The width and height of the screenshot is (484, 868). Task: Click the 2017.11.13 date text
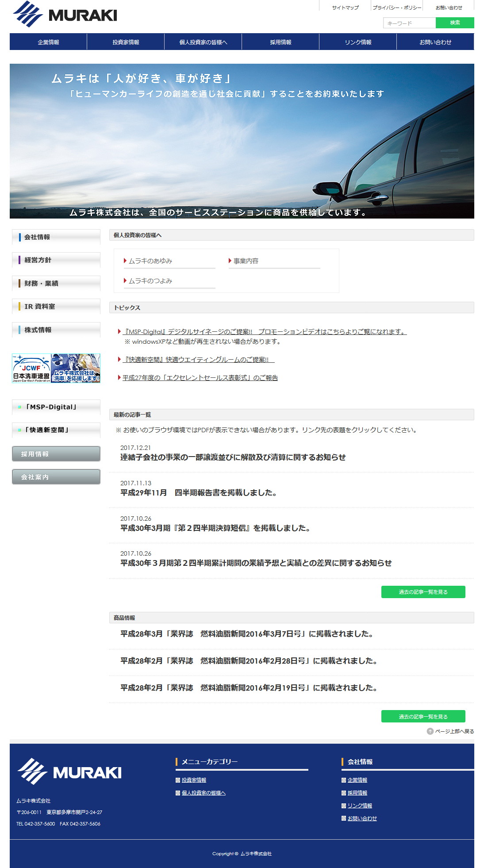coord(136,483)
